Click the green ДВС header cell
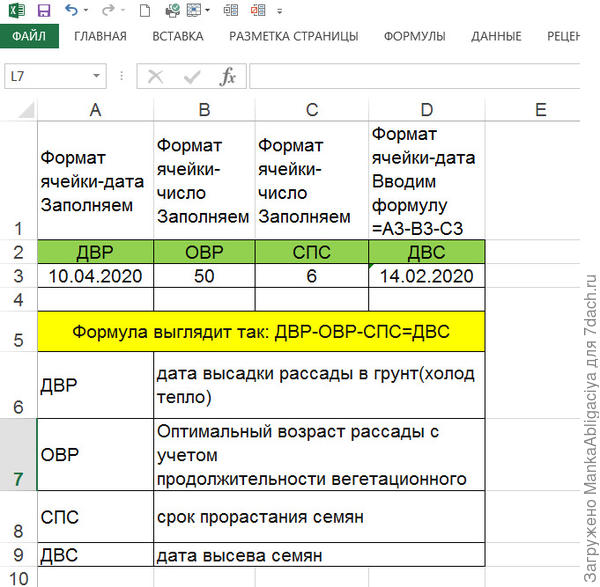 [x=427, y=252]
